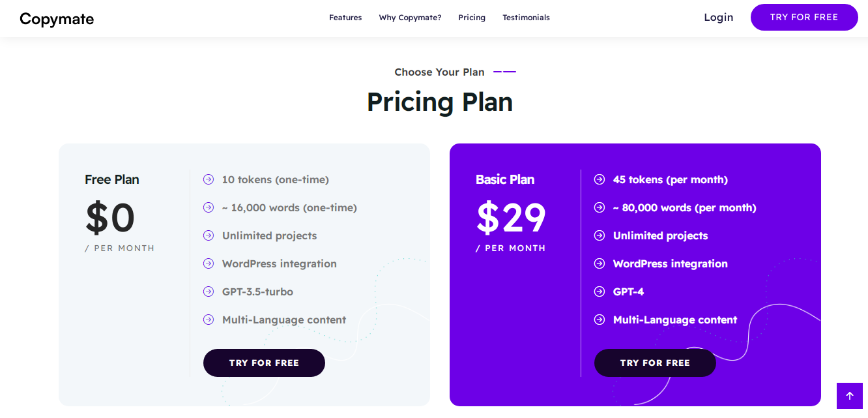Click TRY FOR FREE under the Free Plan

(264, 363)
